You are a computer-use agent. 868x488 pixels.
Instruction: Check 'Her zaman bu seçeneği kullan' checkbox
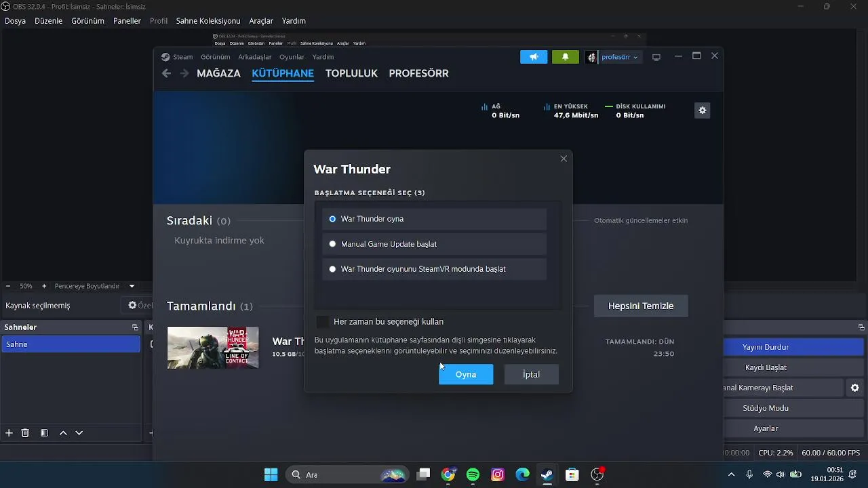point(323,321)
